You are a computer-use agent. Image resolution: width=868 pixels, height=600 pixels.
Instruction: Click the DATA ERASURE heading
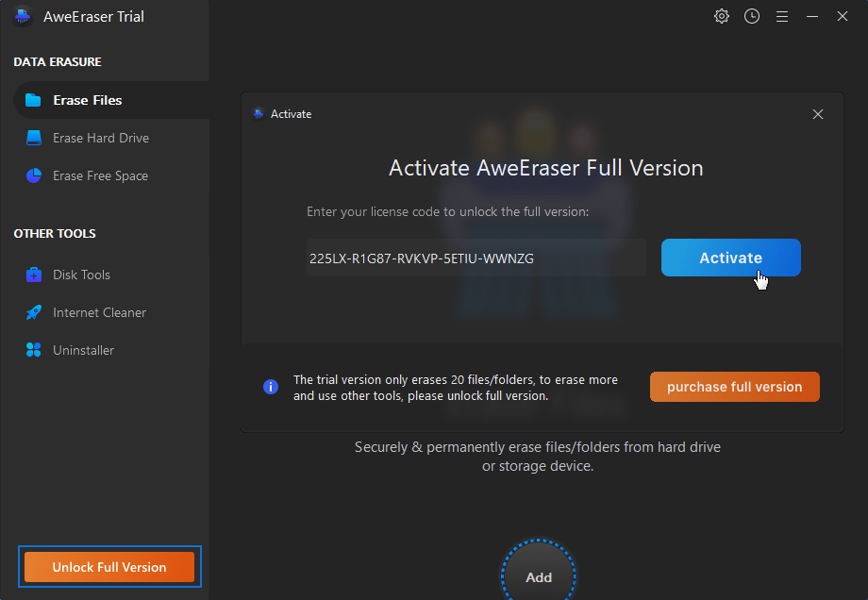[58, 62]
